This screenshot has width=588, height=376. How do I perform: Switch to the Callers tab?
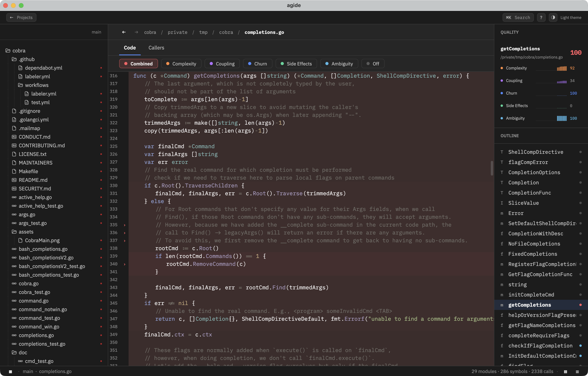tap(156, 48)
